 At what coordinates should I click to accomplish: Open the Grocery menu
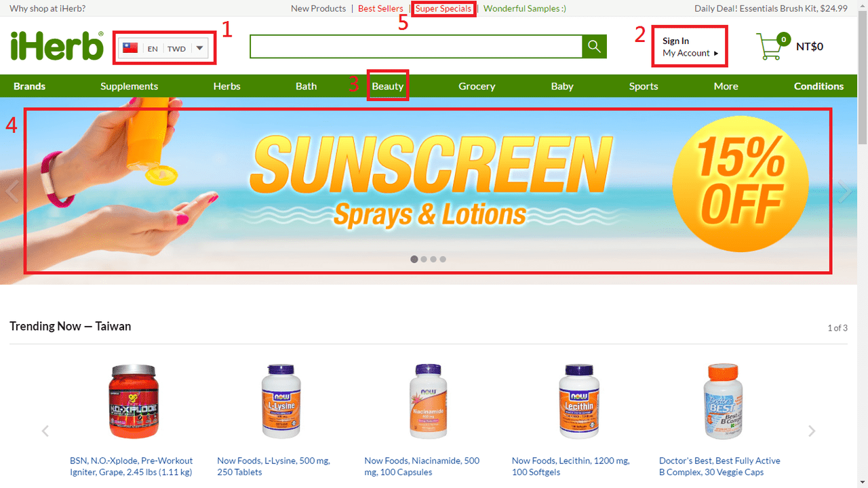click(x=477, y=86)
